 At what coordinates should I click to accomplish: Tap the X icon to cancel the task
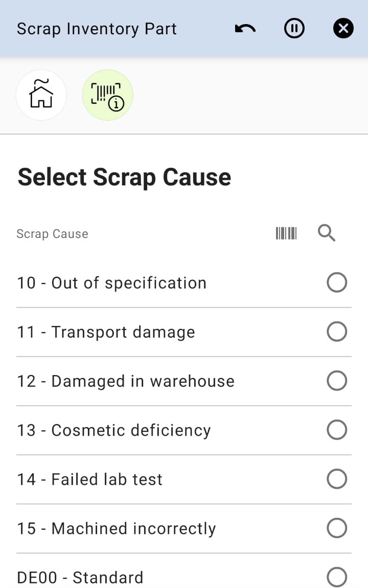[343, 28]
